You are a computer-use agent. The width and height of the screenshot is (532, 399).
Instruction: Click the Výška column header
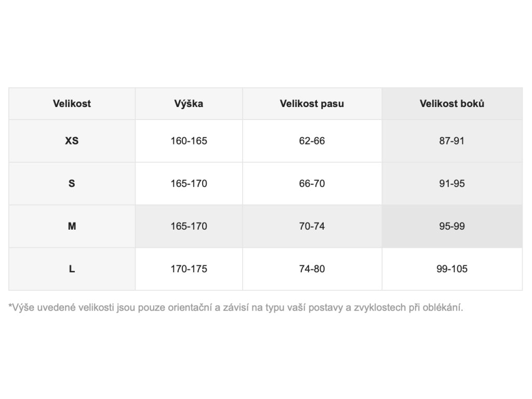(189, 103)
